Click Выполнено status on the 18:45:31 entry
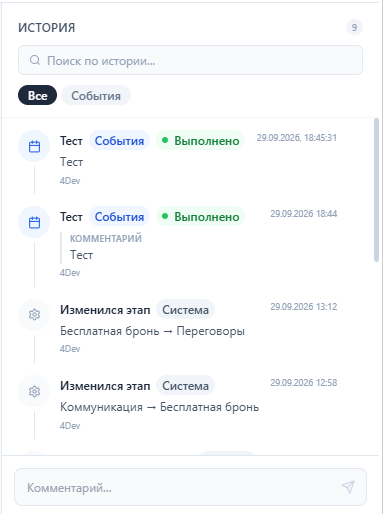 pos(201,140)
